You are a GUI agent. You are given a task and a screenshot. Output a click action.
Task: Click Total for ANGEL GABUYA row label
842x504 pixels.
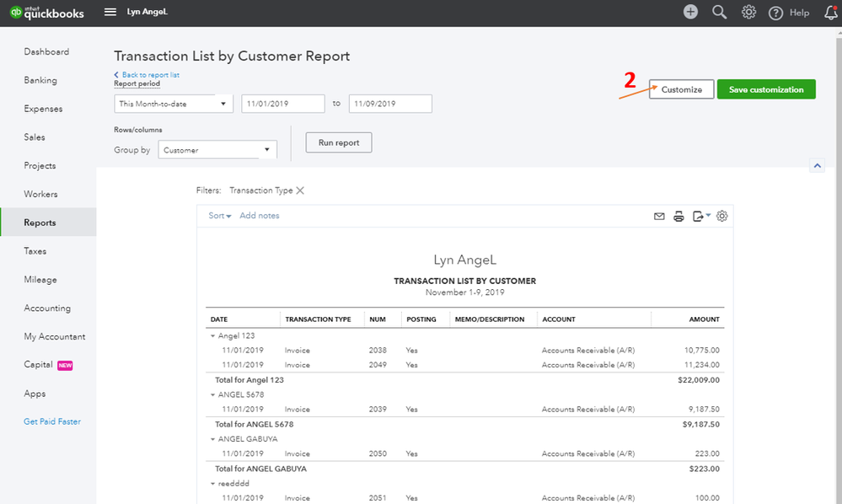261,469
